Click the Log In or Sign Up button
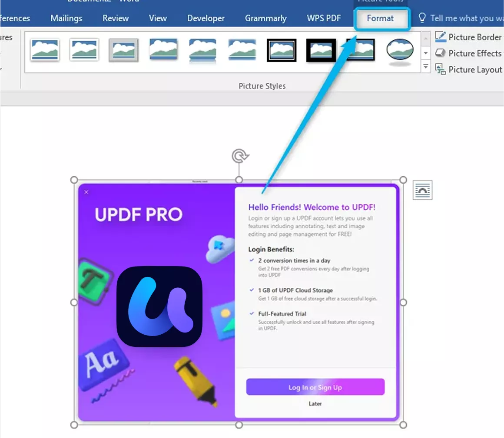Image resolution: width=504 pixels, height=438 pixels. [315, 387]
